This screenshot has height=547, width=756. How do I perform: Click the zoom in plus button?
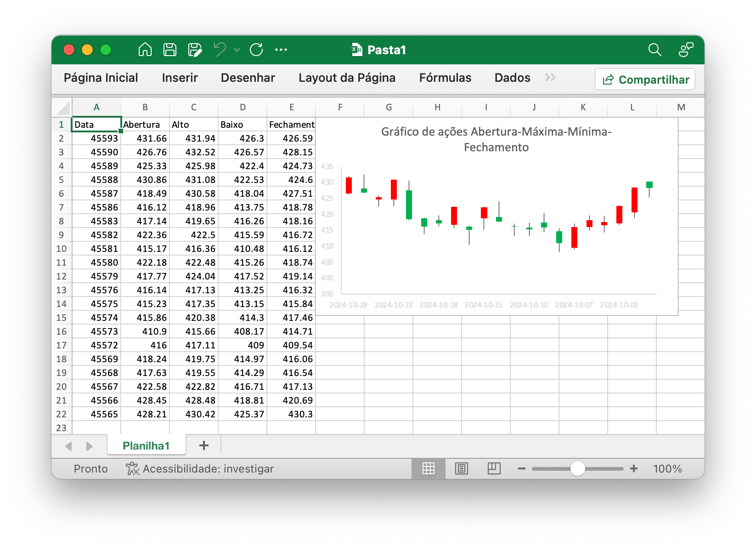tap(634, 468)
